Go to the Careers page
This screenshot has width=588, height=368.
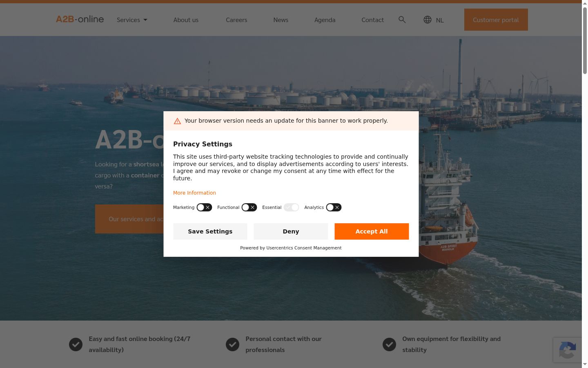[236, 20]
